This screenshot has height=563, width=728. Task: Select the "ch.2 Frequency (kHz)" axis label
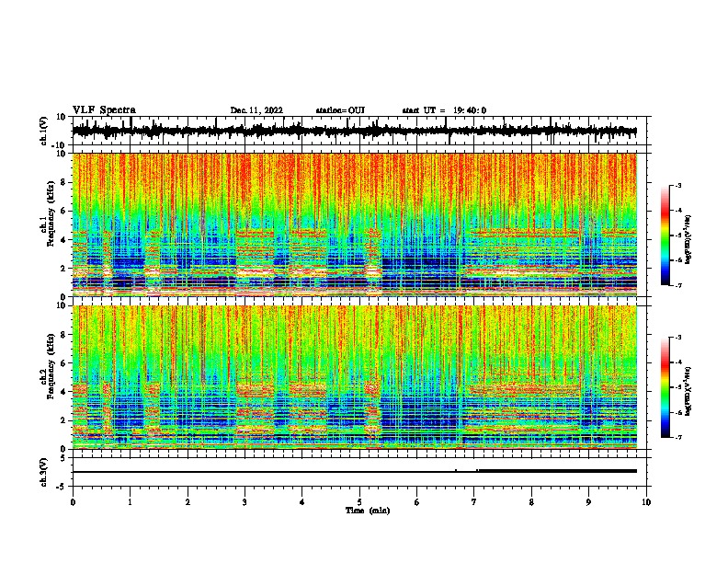(48, 366)
